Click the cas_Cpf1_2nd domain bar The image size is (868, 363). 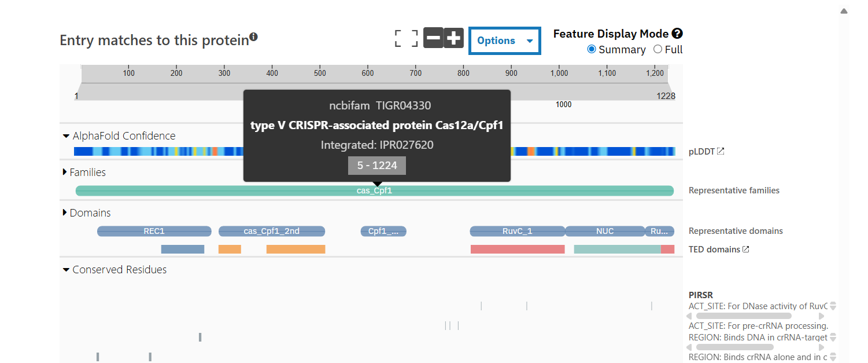tap(271, 232)
